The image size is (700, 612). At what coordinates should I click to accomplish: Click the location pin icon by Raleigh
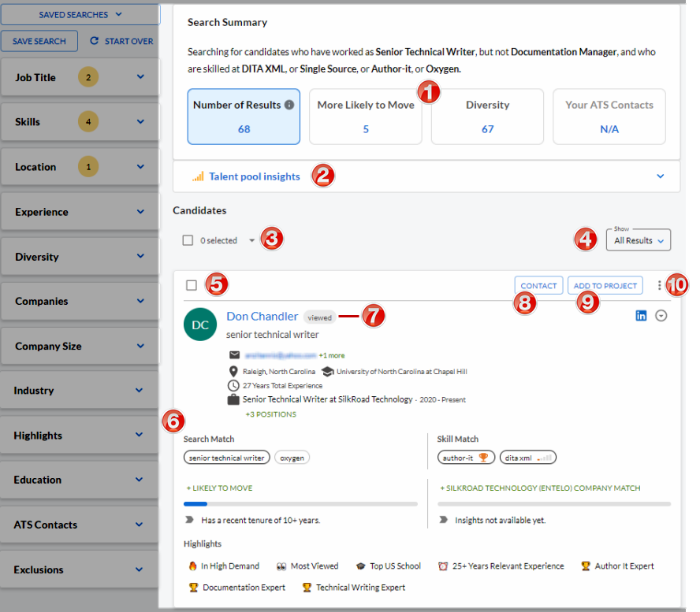tap(233, 371)
